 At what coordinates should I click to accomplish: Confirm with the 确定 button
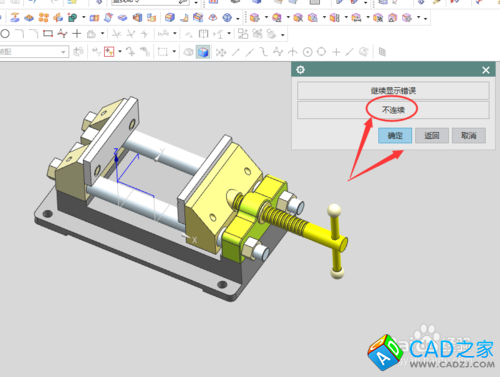point(395,136)
